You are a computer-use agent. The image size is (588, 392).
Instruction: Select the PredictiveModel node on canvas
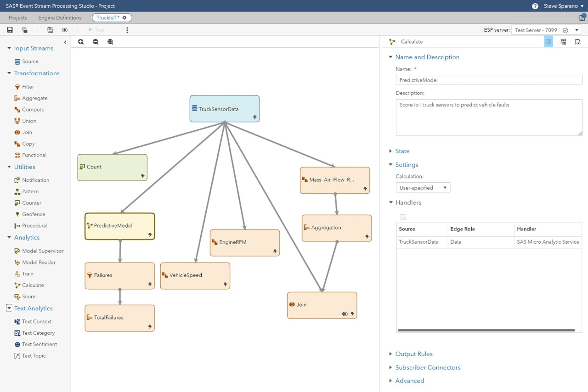pos(119,226)
